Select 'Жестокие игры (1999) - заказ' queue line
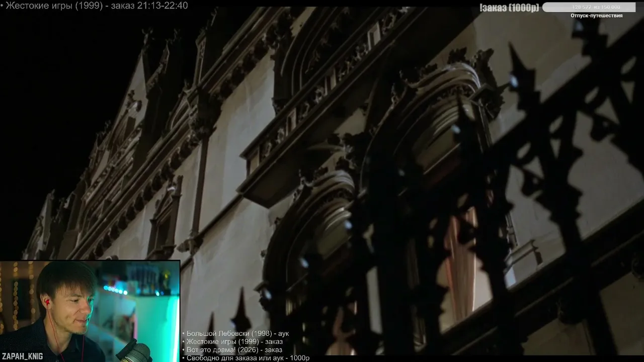 point(232,341)
